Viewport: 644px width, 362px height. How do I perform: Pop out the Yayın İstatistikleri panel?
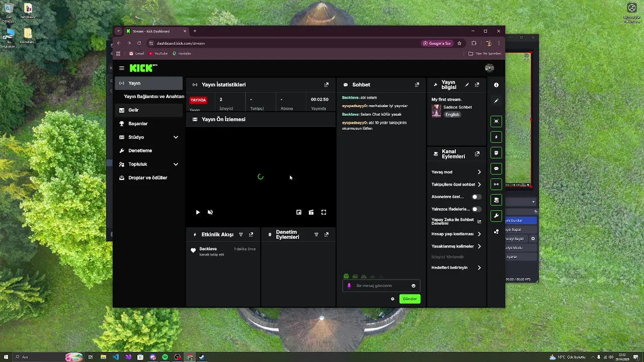(327, 84)
